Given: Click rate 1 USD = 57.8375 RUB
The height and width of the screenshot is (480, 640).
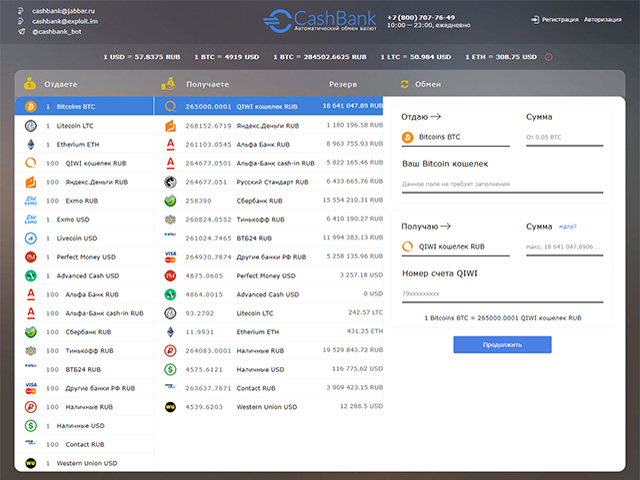Looking at the screenshot, I should 142,57.
